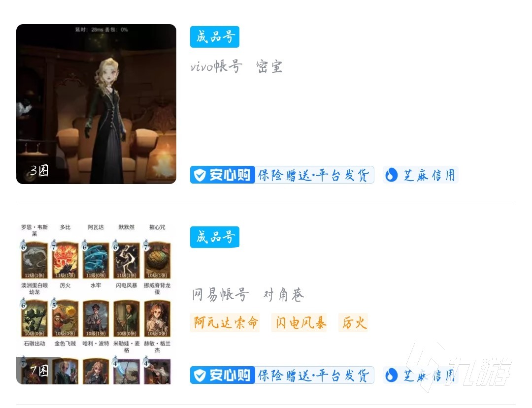
Task: Click the second 成品号 tag
Action: tap(215, 237)
